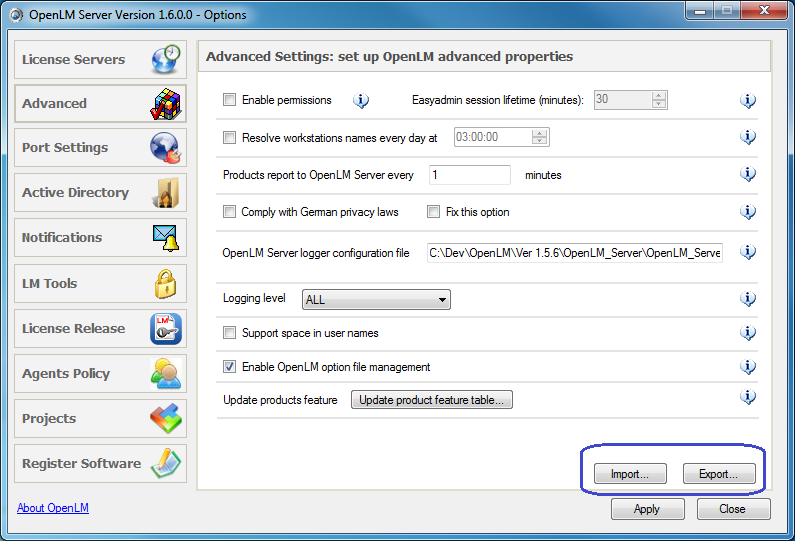Decrease resolve time 03:00:00 with down arrow
This screenshot has height=541, width=795.
539,141
